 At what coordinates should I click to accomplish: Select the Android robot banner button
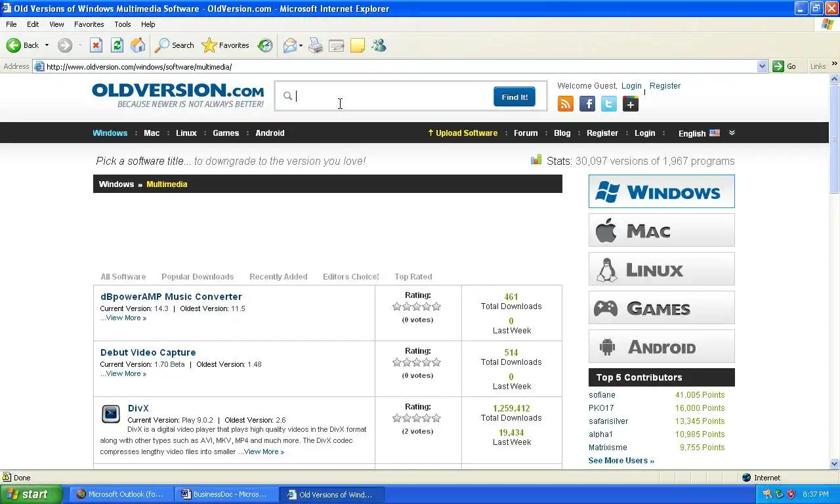(x=661, y=346)
